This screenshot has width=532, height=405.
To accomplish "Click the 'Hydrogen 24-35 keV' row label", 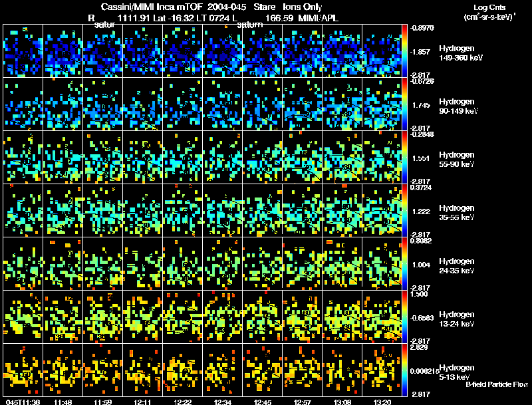I will (457, 266).
